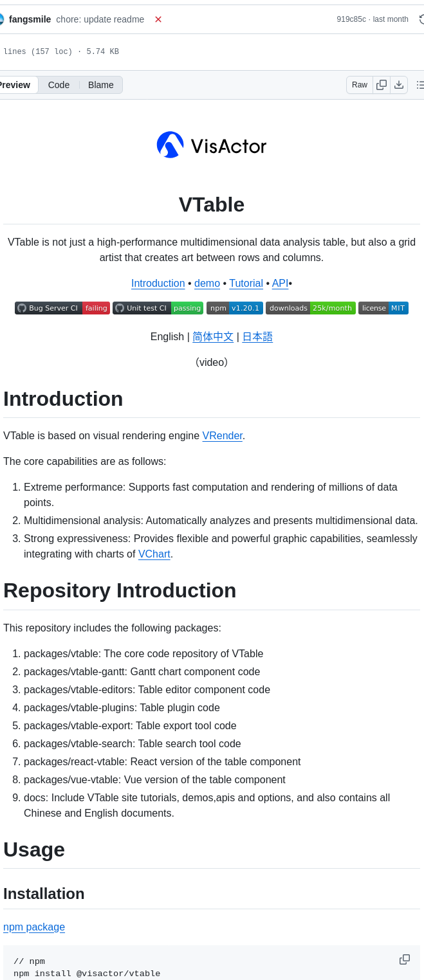
Task: Click the GitHub icon on the Bug Server CI badge
Action: tap(21, 307)
